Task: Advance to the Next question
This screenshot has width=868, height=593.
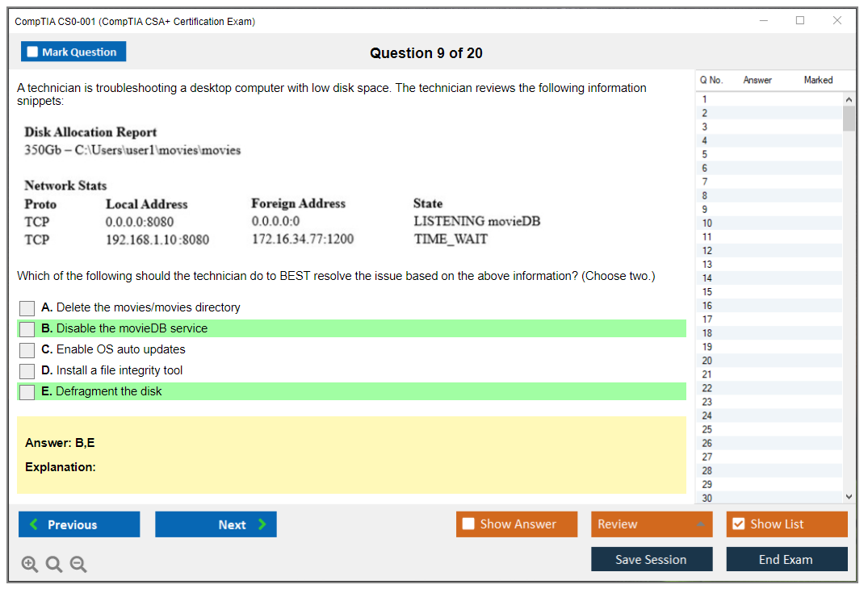Action: (216, 524)
